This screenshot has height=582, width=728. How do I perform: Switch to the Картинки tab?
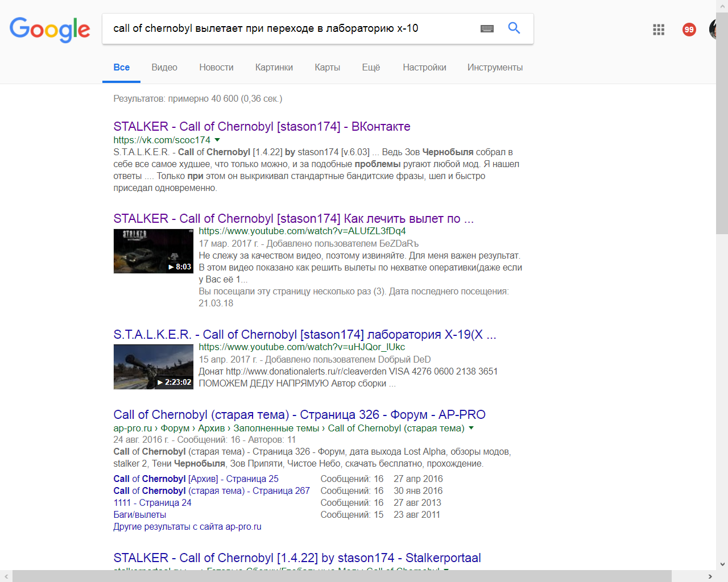point(274,68)
